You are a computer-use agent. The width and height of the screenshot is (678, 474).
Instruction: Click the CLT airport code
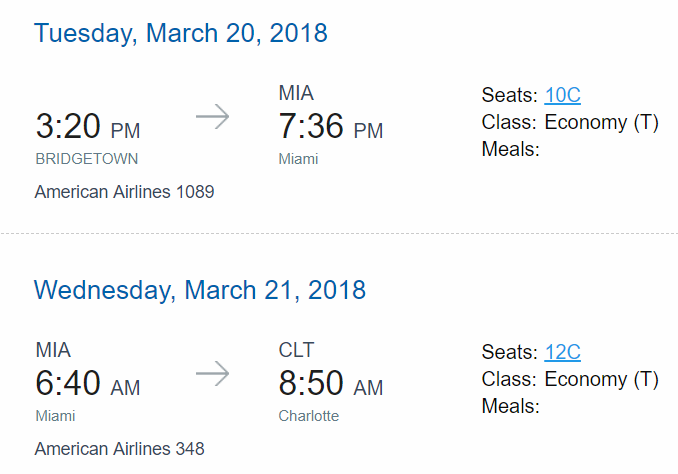(x=296, y=350)
